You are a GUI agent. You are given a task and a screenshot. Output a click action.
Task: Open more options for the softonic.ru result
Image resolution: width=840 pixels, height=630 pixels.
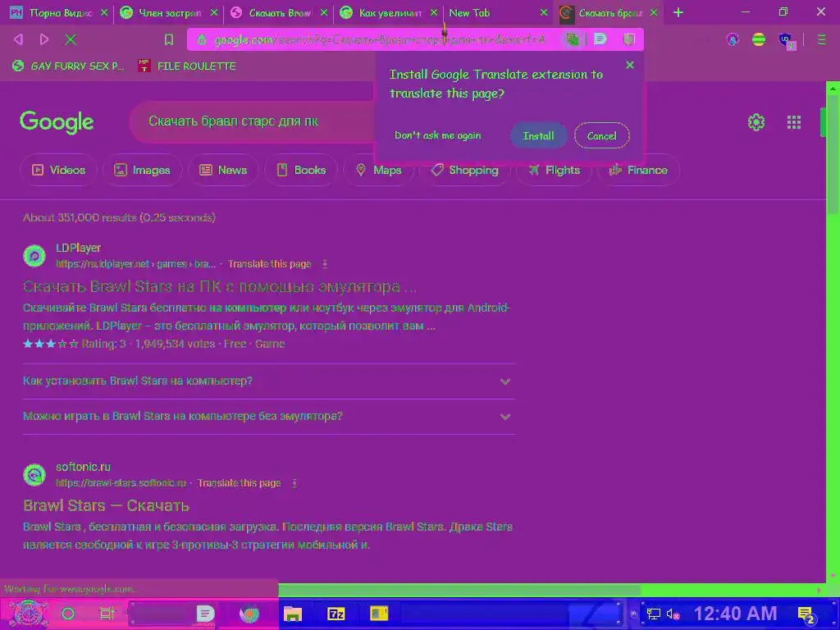[294, 483]
